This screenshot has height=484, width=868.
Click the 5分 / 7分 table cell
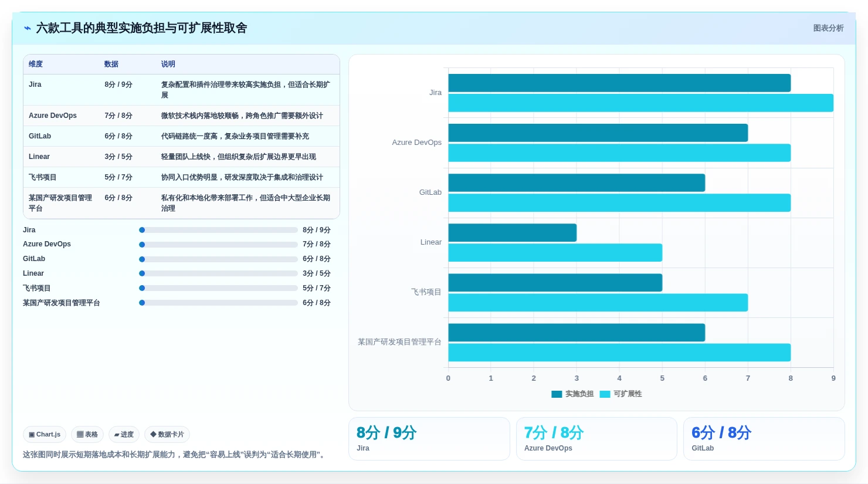118,177
